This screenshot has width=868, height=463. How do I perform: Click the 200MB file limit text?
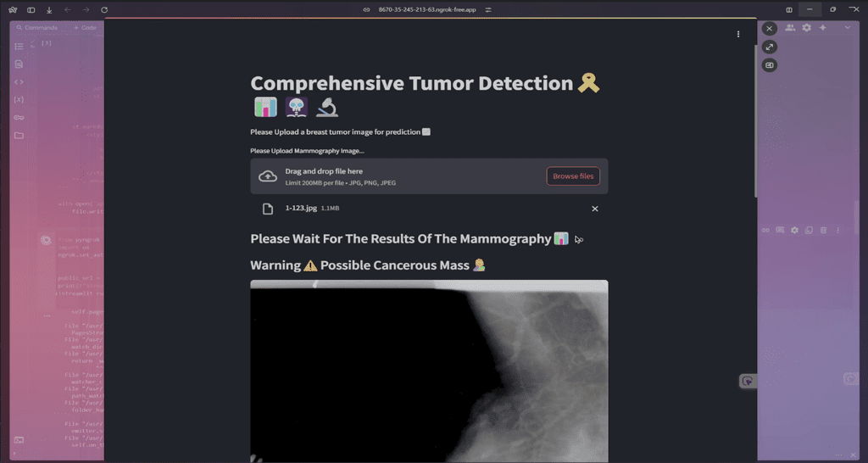pyautogui.click(x=341, y=183)
